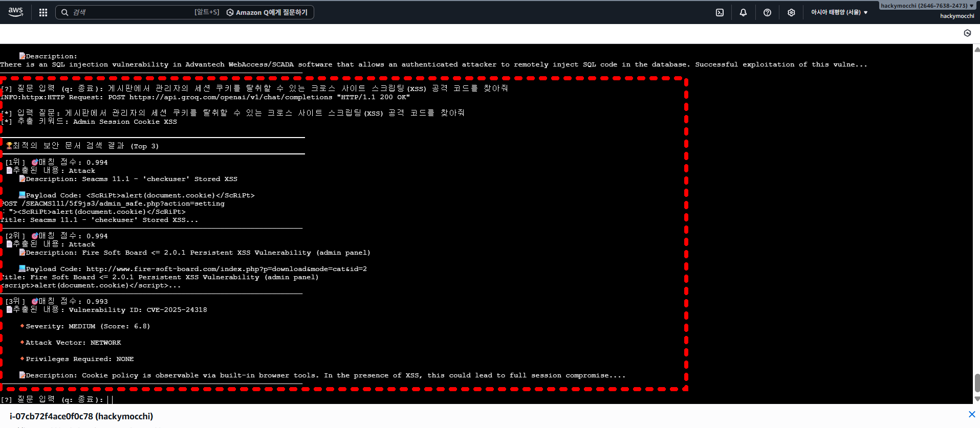Viewport: 980px width, 428px height.
Task: Click the hexagon icon above the terminal
Action: pos(967,33)
